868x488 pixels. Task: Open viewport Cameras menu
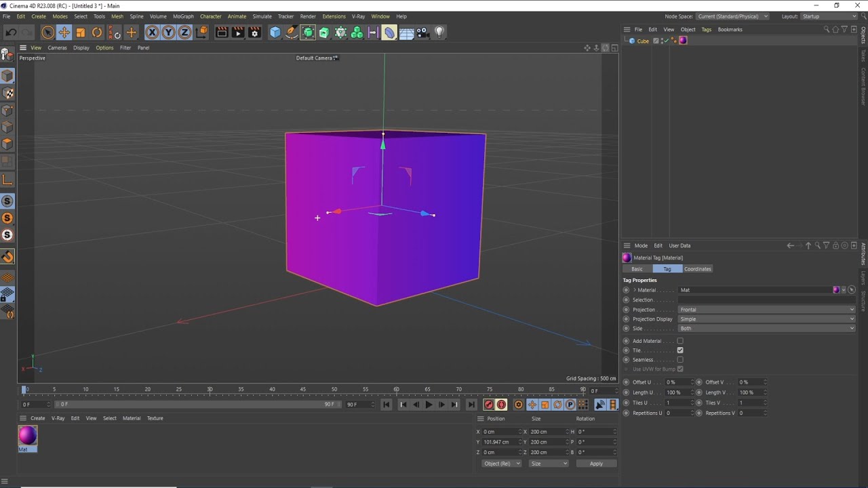pos(57,47)
